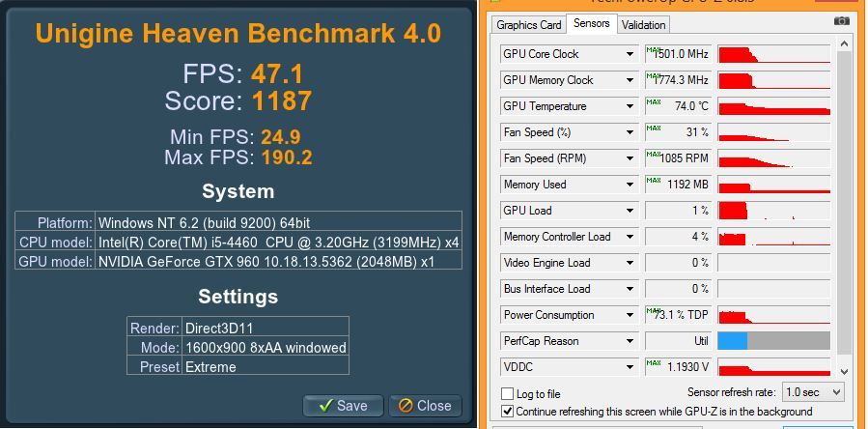Click the Unigine Heaven Benchmark 4.0 title

[x=238, y=33]
